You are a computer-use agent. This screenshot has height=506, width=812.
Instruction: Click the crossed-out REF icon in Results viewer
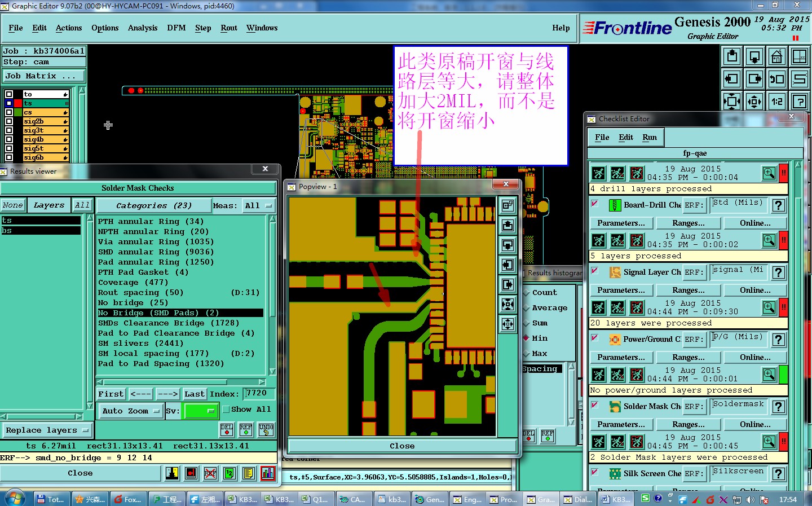click(x=210, y=473)
